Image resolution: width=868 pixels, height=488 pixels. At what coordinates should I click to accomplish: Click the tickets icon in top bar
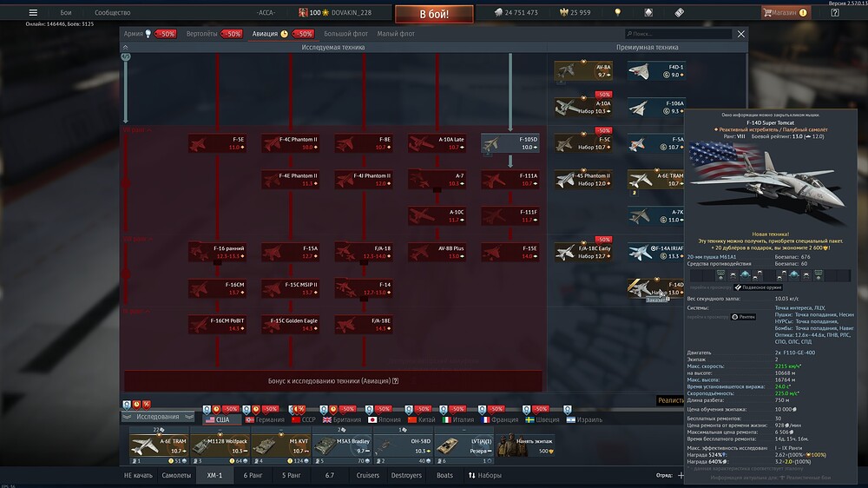(x=680, y=12)
